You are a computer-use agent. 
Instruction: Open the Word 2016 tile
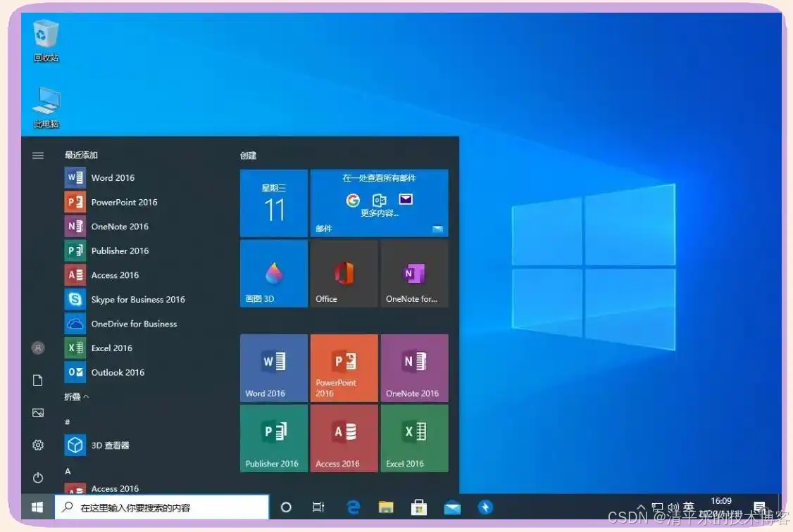pos(273,368)
